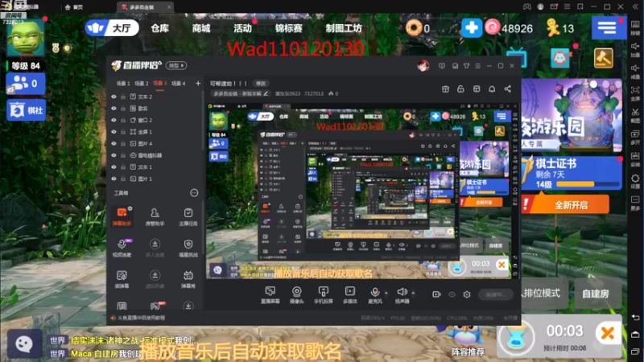Hide the 歌名 source layer

point(114,109)
